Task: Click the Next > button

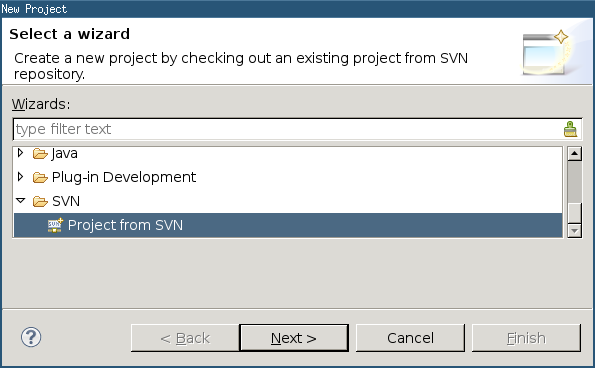Action: [x=294, y=338]
